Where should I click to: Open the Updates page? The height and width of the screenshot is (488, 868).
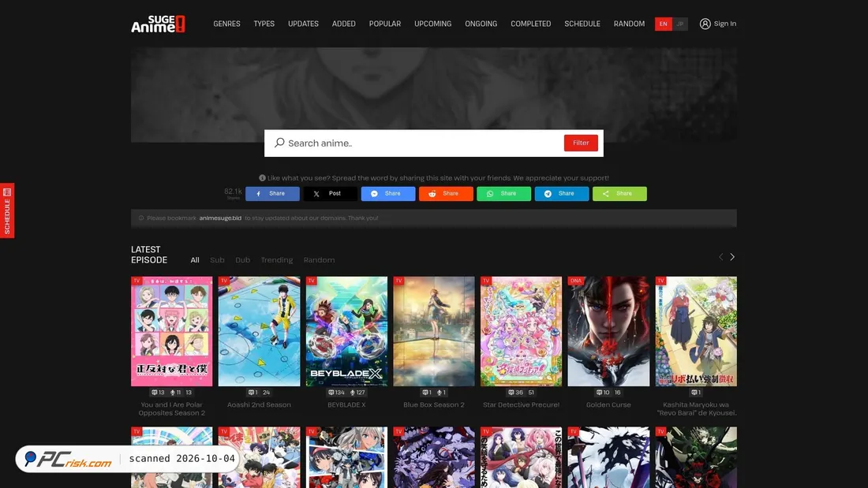point(303,24)
